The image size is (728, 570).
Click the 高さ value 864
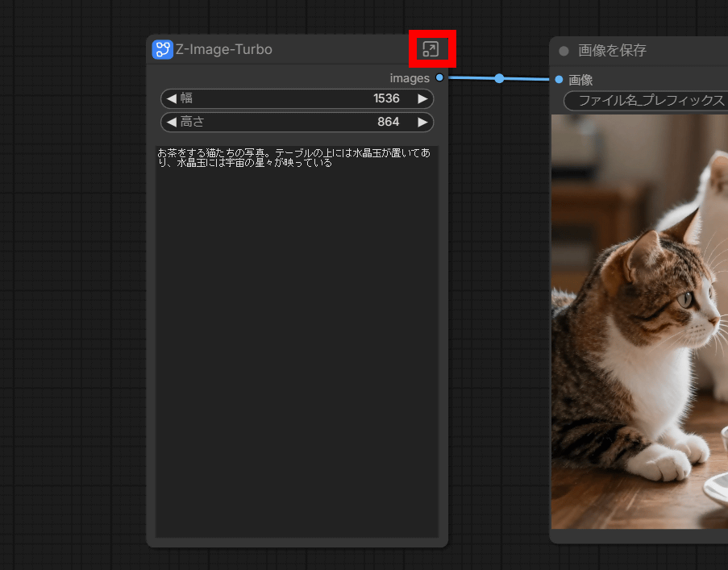388,123
